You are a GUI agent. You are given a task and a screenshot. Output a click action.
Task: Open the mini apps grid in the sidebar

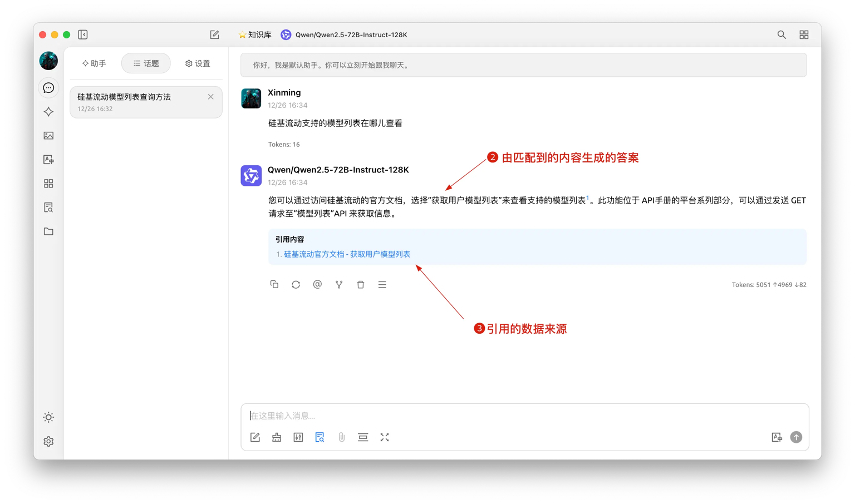point(49,183)
